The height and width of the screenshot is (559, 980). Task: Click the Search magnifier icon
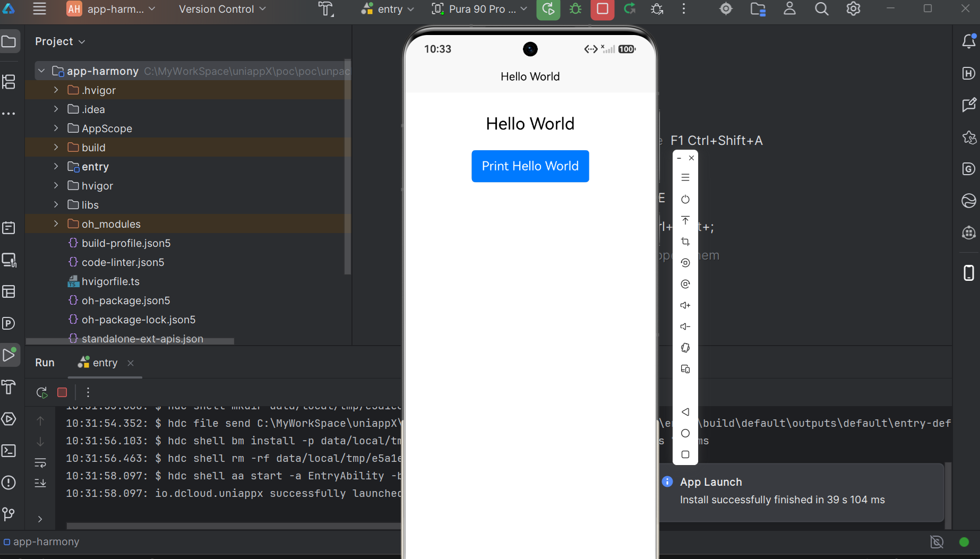821,9
